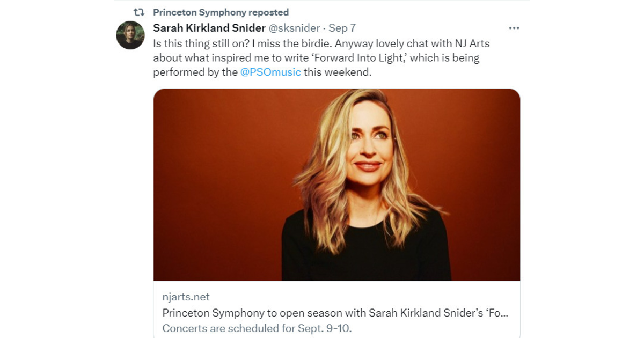Image resolution: width=644 pixels, height=338 pixels.
Task: Click the repost icon beside Princeton Symphony
Action: 140,12
